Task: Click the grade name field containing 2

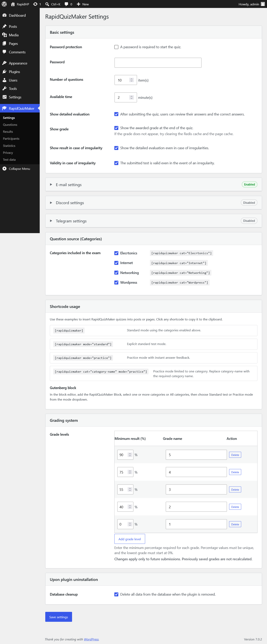Action: pos(196,507)
